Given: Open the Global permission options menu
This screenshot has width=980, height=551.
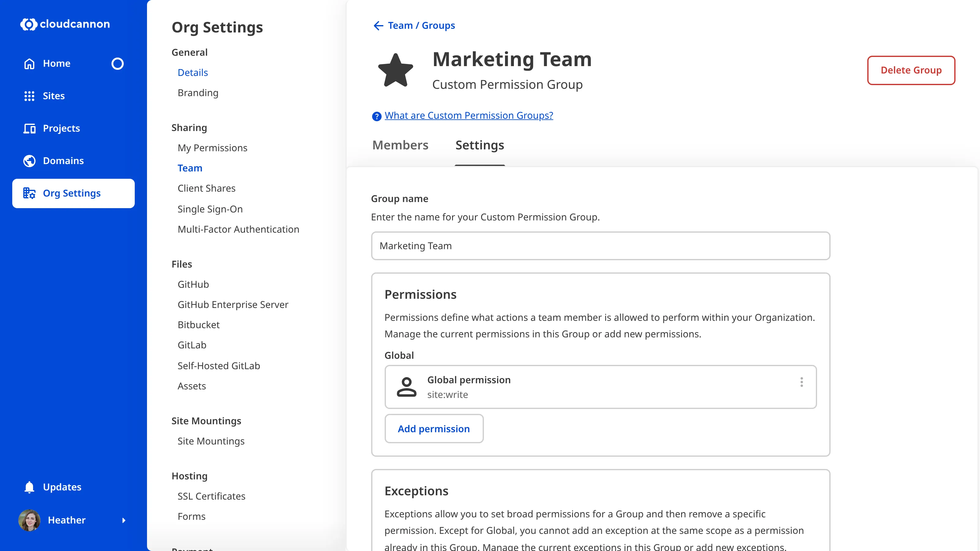Looking at the screenshot, I should (801, 382).
